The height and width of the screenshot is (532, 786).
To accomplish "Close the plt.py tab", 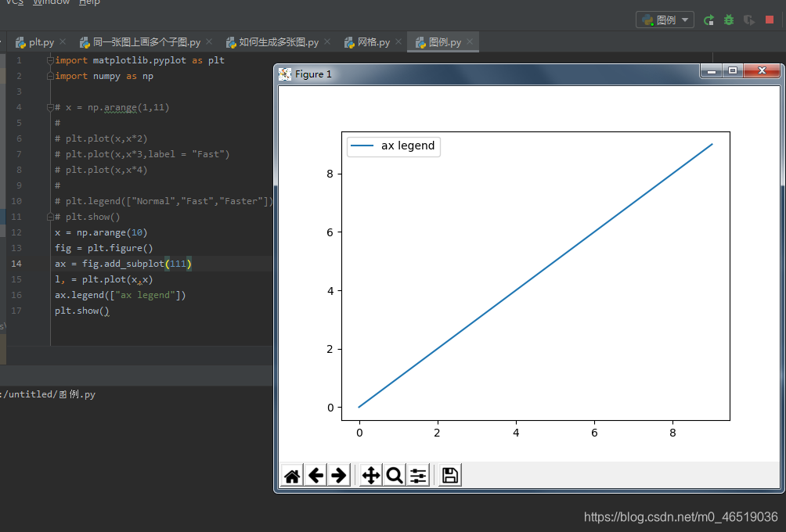I will 63,42.
